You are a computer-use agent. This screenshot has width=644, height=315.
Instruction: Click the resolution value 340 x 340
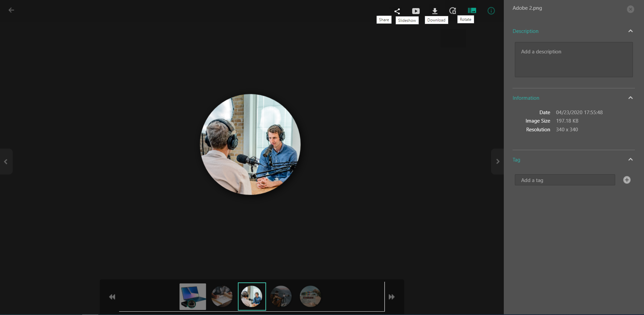(567, 130)
